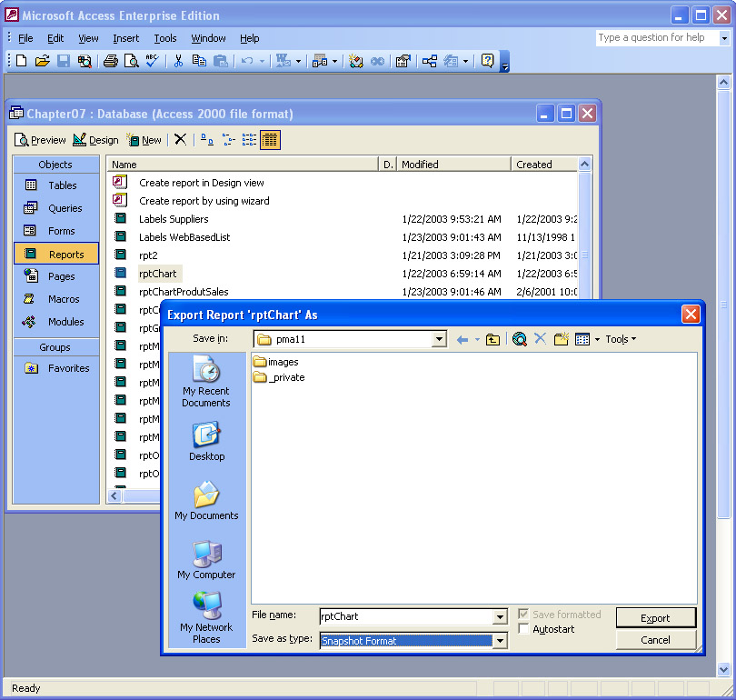Click the Spelling check toolbar icon

[x=152, y=61]
